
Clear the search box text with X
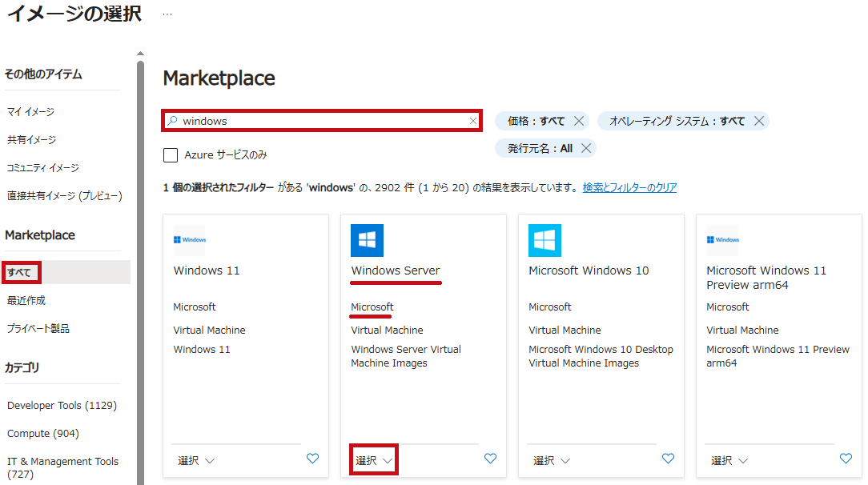click(472, 121)
